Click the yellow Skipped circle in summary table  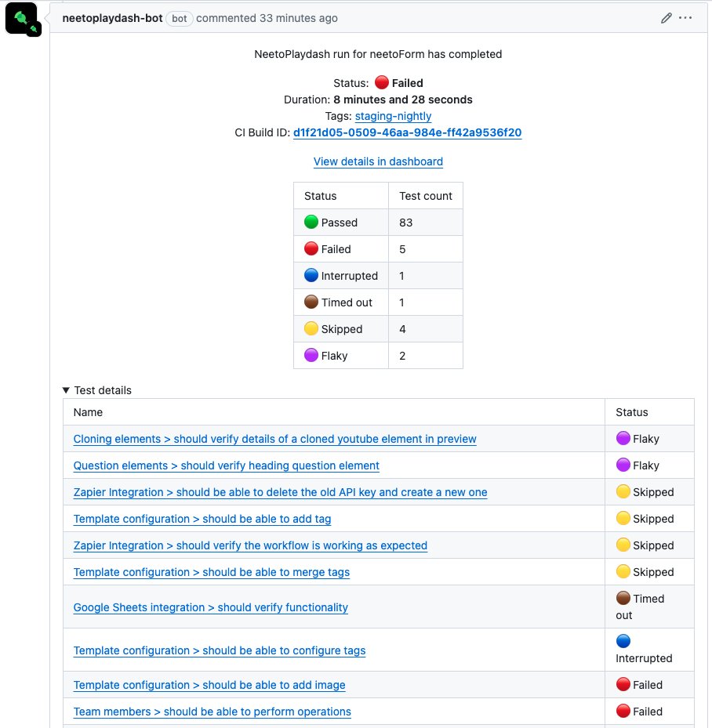(311, 328)
